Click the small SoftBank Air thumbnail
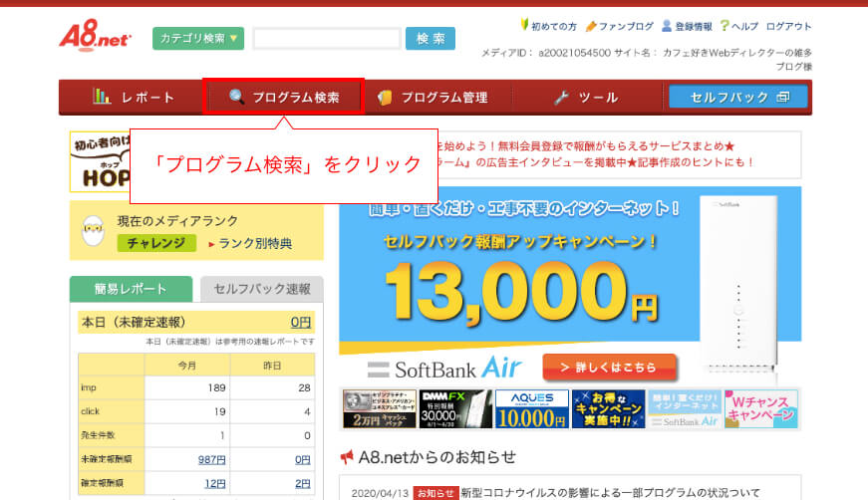 [x=685, y=408]
